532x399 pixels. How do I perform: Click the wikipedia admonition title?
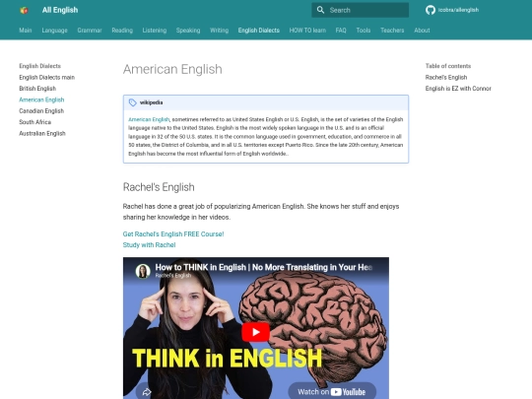coord(151,102)
